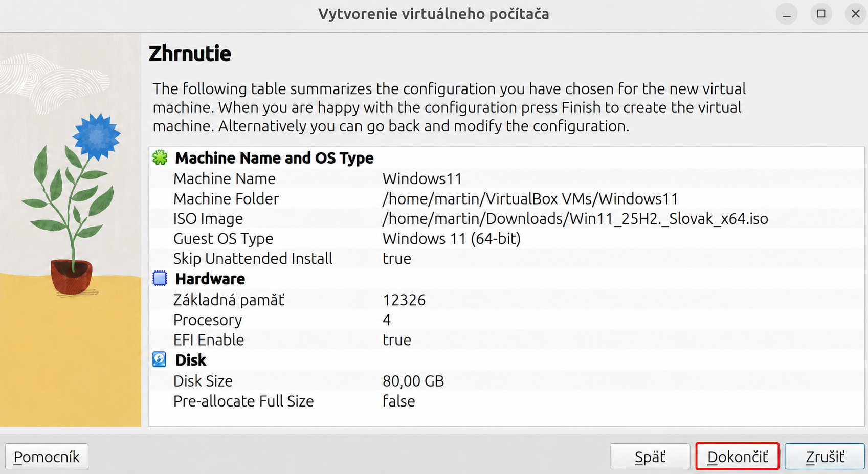Select the Machine Name row label
This screenshot has width=868, height=474.
coord(225,178)
